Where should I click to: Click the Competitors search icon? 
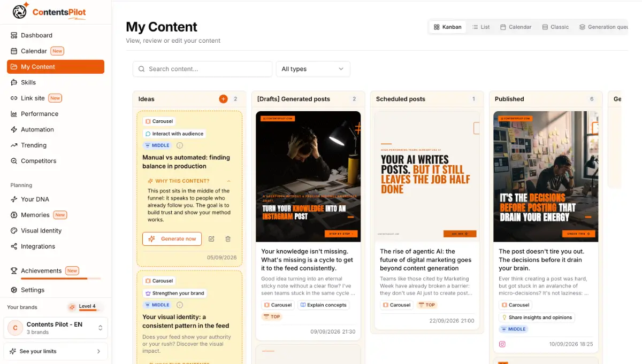[x=14, y=161]
